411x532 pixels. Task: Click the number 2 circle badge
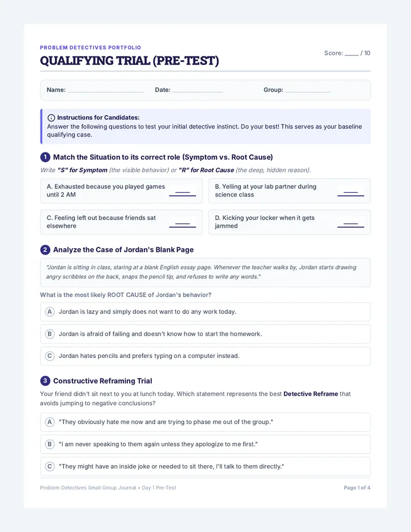(45, 249)
